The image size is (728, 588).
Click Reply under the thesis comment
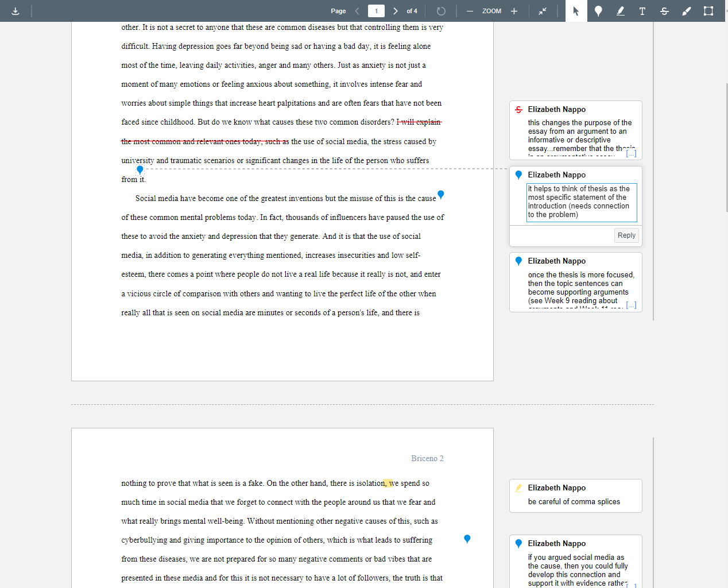tap(626, 235)
